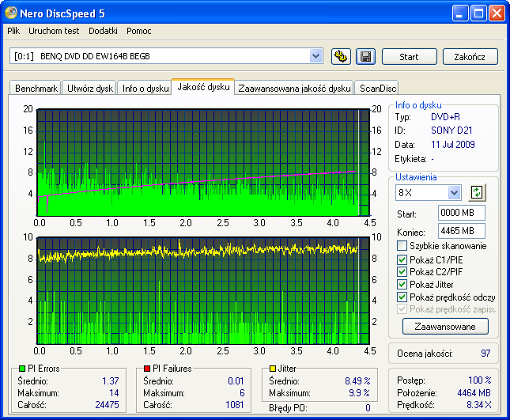Image resolution: width=510 pixels, height=420 pixels.
Task: Click the disabled Pokaż prędkość zapisu checkbox
Action: coord(402,309)
